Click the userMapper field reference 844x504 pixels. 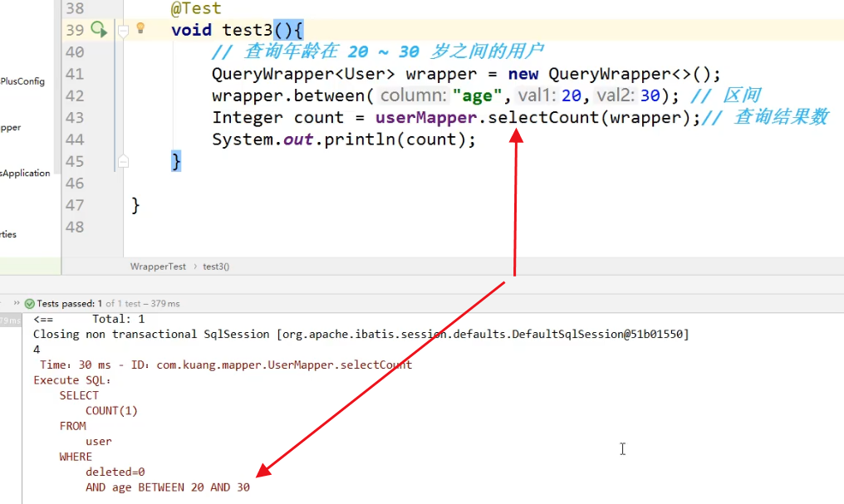coord(426,118)
